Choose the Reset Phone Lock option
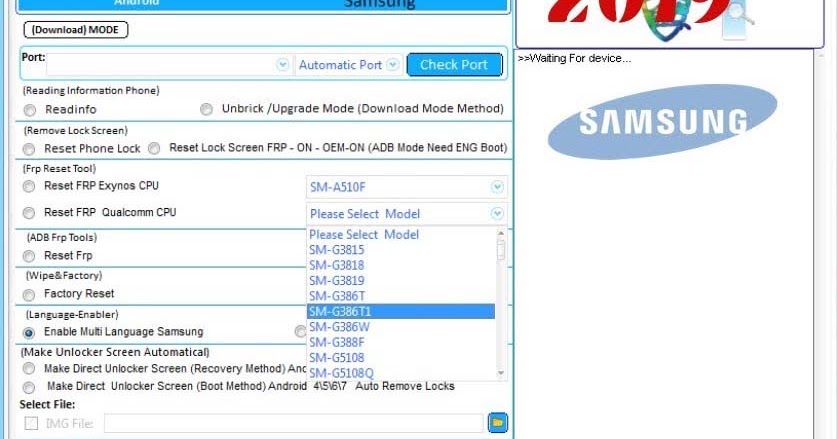The height and width of the screenshot is (439, 837). click(x=29, y=149)
